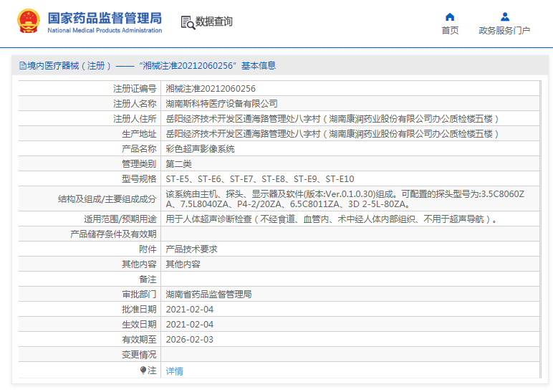The image size is (553, 392).
Task: Click the 附件 label
Action: point(148,249)
